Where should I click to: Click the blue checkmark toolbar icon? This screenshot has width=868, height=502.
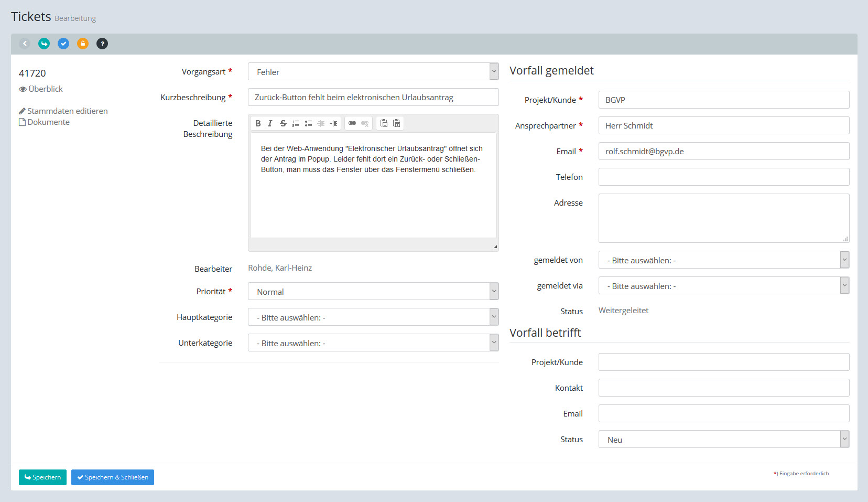tap(63, 44)
